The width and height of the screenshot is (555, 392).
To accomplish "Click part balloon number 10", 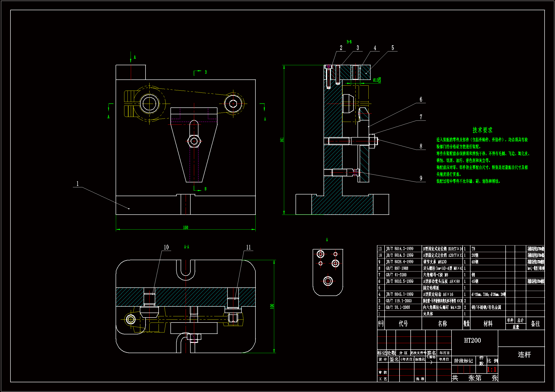I will [x=166, y=247].
